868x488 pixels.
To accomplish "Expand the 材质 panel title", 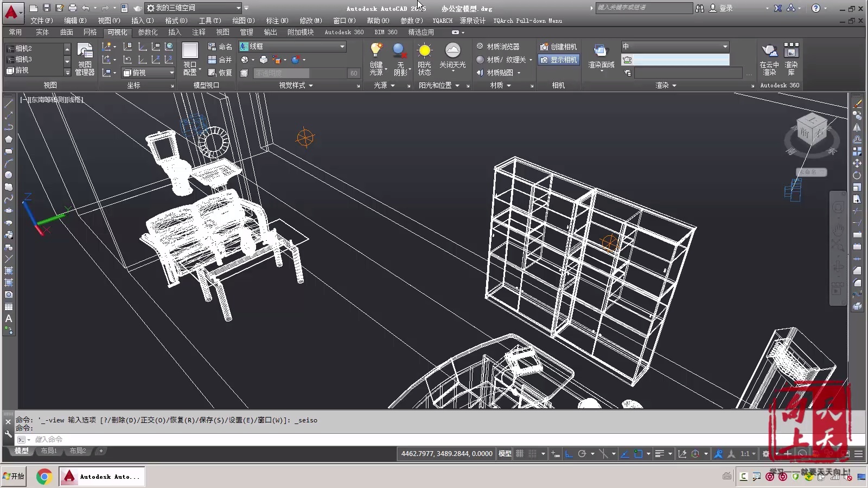I will 501,85.
